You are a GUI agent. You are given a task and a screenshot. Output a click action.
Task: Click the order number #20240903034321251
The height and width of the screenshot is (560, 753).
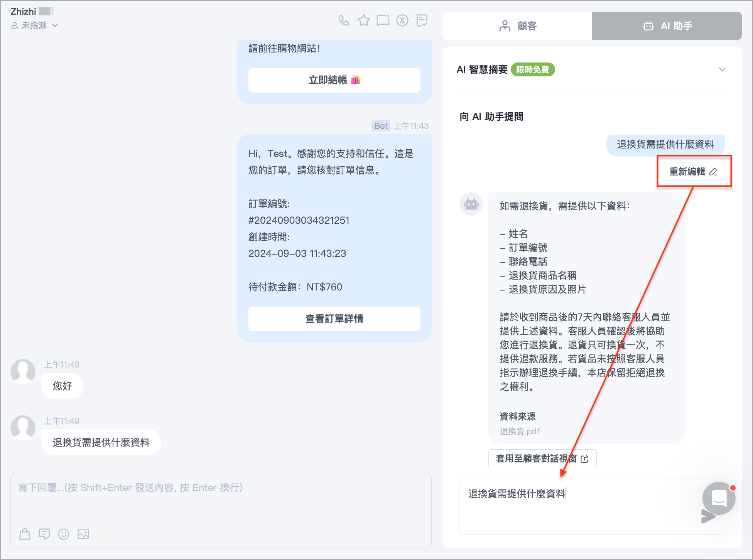[299, 220]
